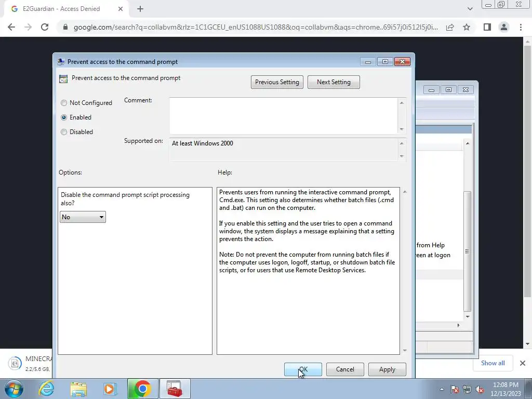Click inside the Comment text box
532x399 pixels.
click(x=283, y=116)
